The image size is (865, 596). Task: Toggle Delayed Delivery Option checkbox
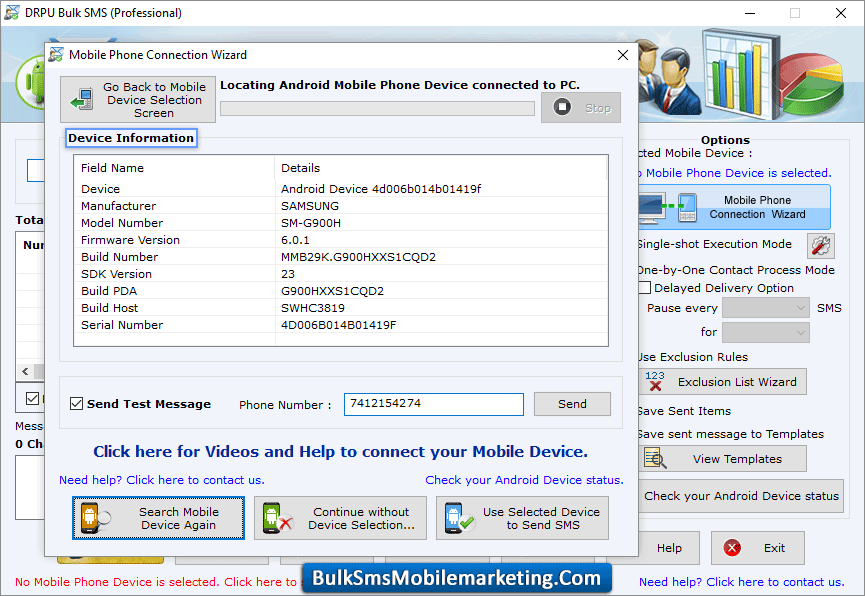pos(644,288)
